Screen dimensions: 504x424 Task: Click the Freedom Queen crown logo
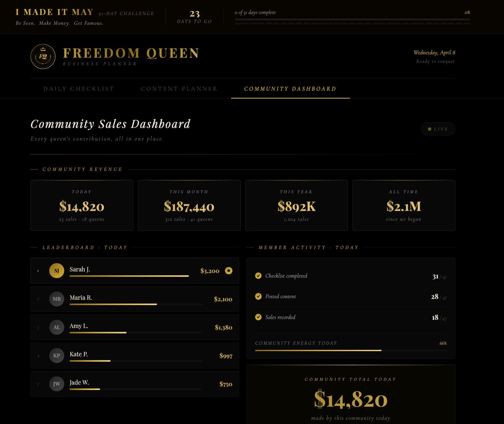pos(43,57)
